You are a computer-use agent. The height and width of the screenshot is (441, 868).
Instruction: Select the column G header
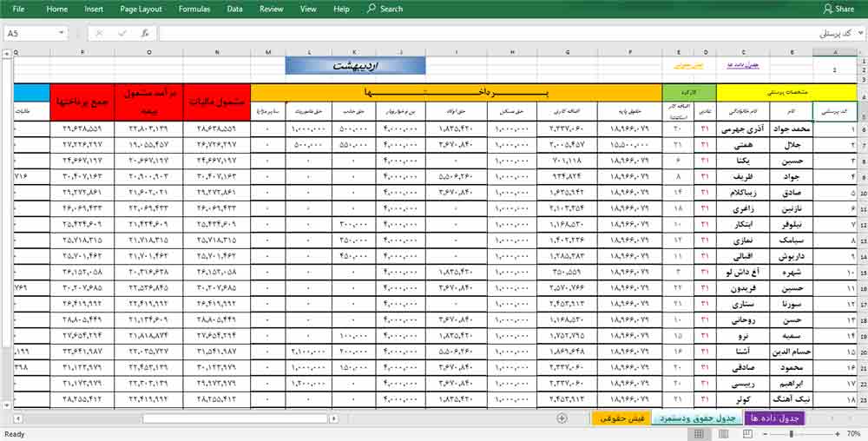(x=568, y=53)
